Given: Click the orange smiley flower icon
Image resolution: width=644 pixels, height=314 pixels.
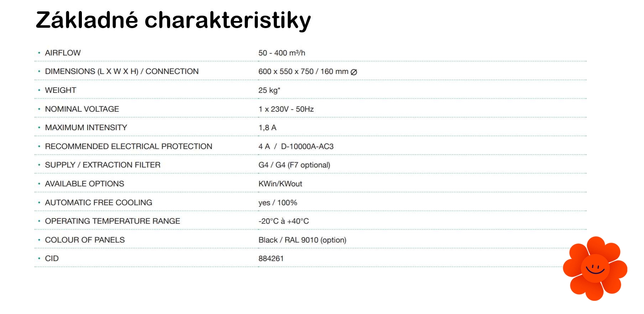Looking at the screenshot, I should coord(595,268).
